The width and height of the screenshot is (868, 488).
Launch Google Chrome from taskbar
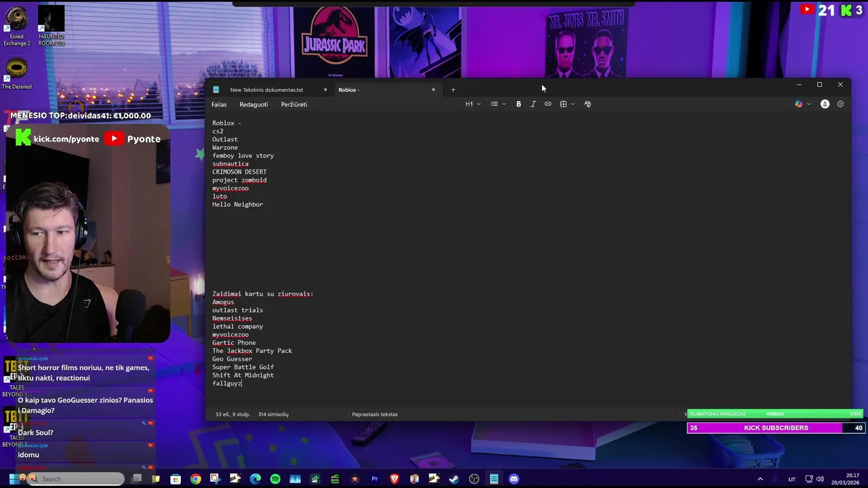pyautogui.click(x=195, y=479)
